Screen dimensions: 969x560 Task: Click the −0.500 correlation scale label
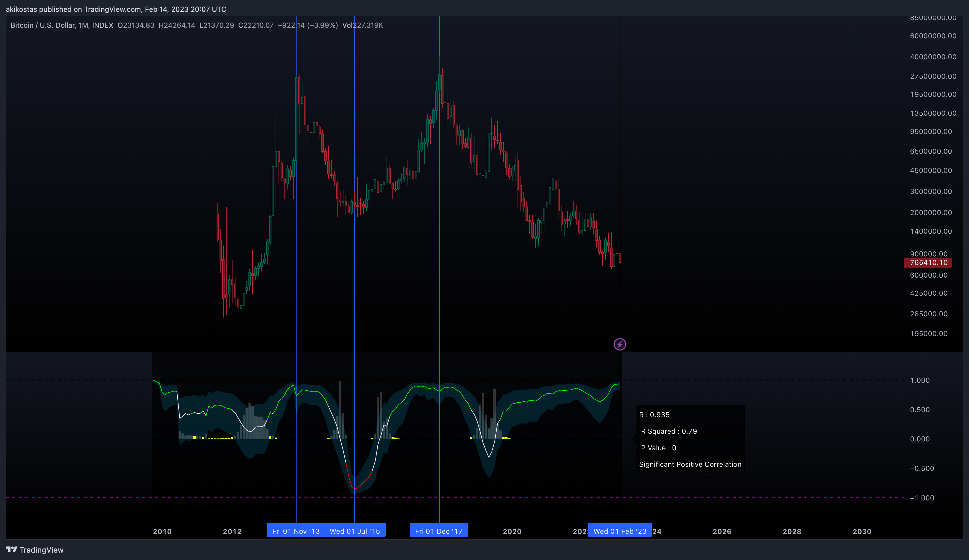tap(922, 469)
